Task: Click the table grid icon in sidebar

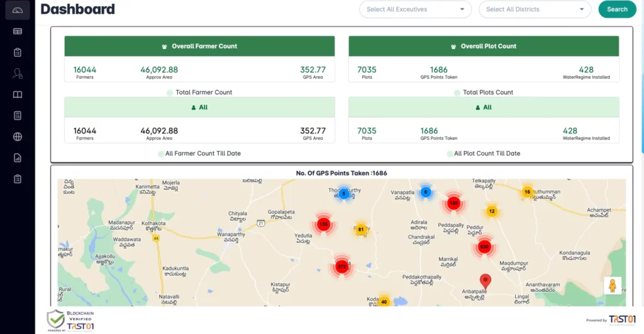Action: [x=18, y=31]
